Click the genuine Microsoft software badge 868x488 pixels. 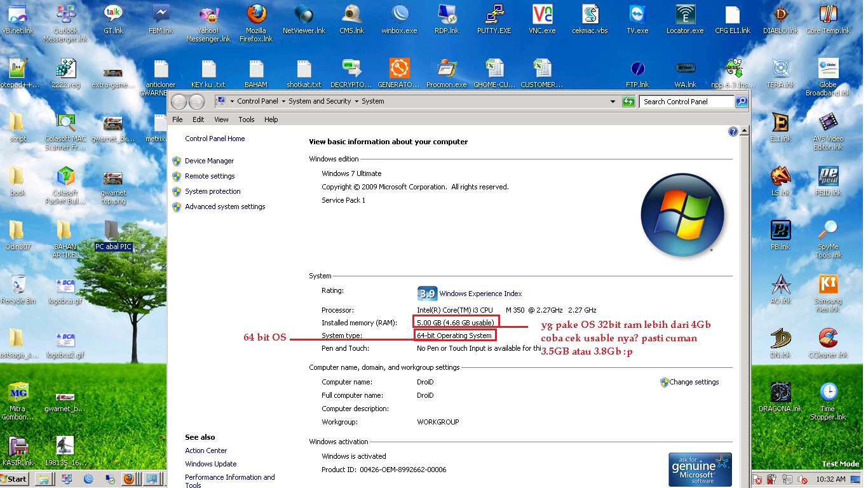tap(700, 470)
